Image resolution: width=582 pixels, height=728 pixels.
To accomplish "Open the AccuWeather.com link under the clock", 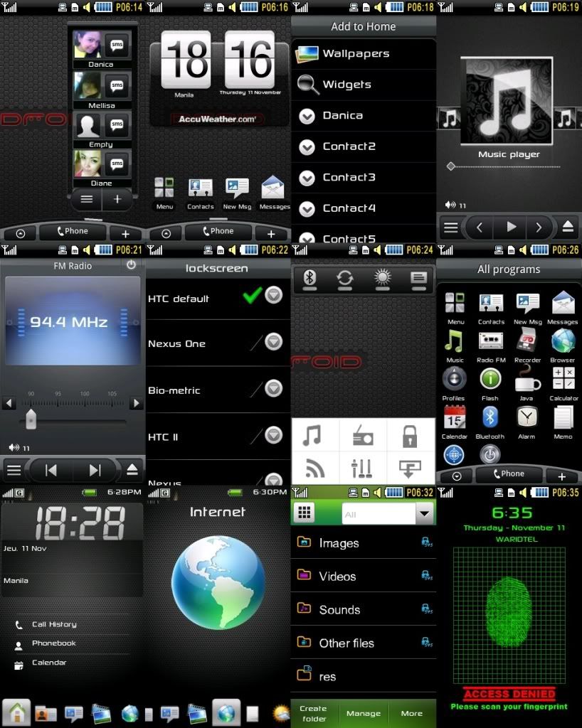I will pos(218,119).
